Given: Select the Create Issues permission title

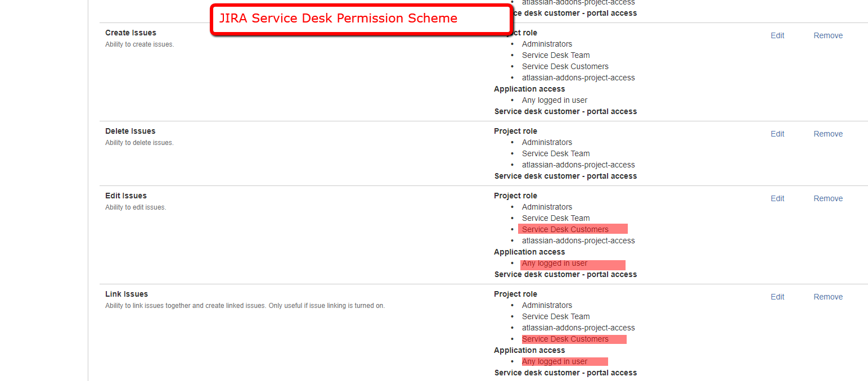Looking at the screenshot, I should pyautogui.click(x=131, y=33).
